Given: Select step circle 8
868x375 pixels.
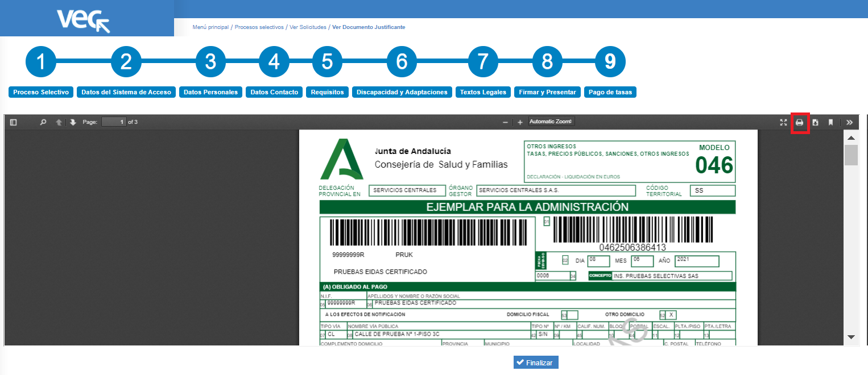Looking at the screenshot, I should pos(547,61).
